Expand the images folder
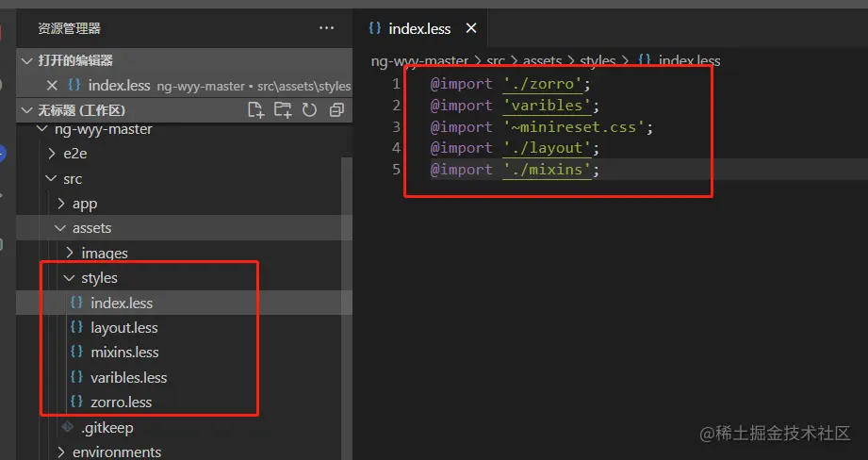 [x=70, y=253]
